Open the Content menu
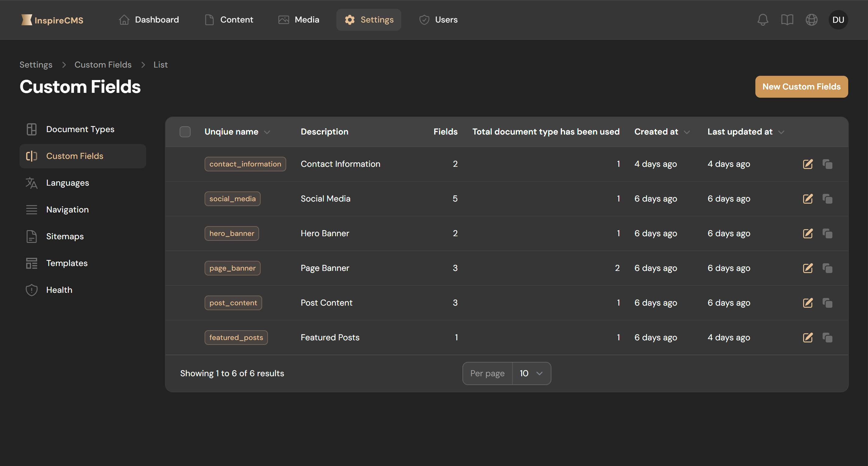The image size is (868, 466). coord(229,19)
